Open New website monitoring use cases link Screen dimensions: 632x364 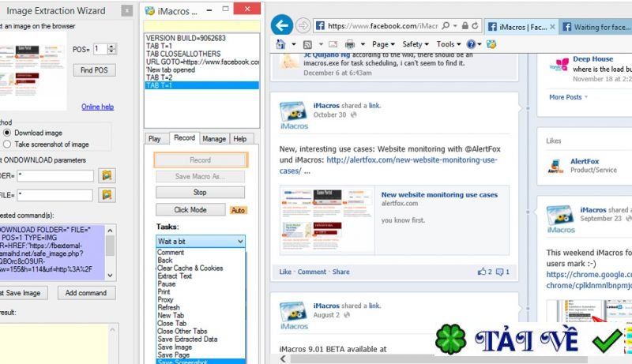tap(439, 195)
